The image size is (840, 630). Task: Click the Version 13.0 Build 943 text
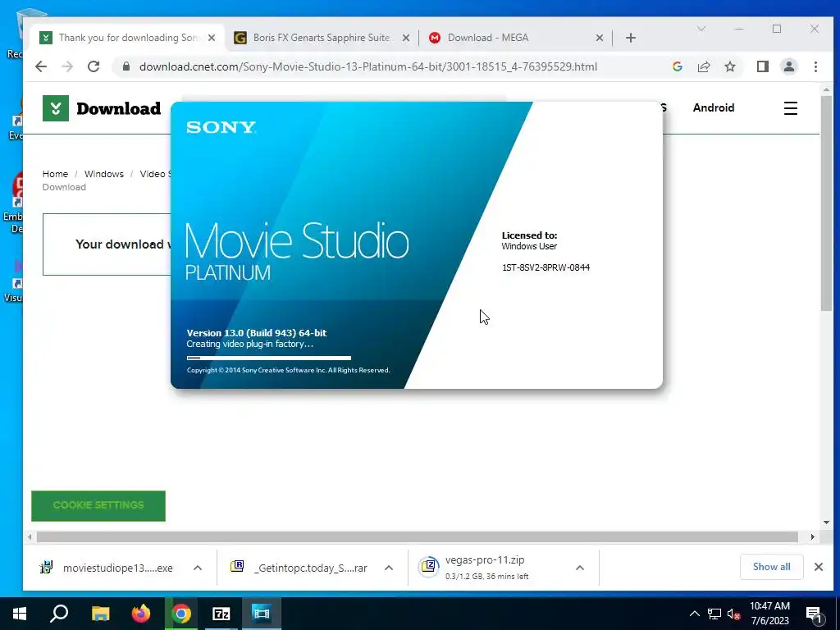257,333
